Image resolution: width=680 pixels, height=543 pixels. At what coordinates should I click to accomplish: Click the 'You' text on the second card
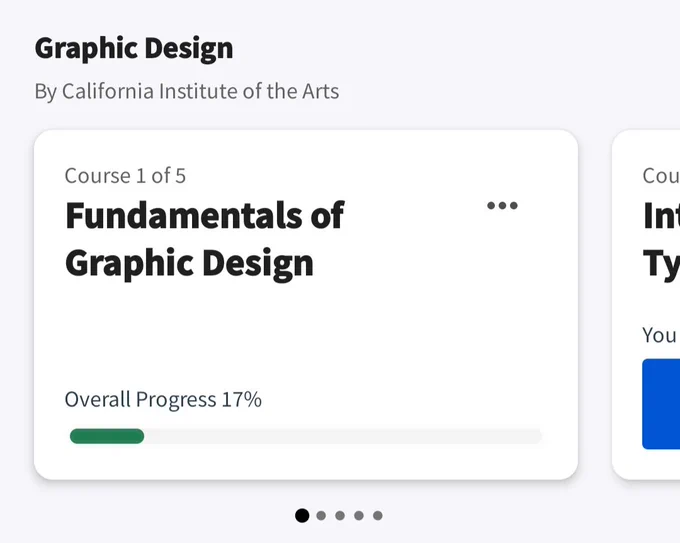click(x=659, y=335)
